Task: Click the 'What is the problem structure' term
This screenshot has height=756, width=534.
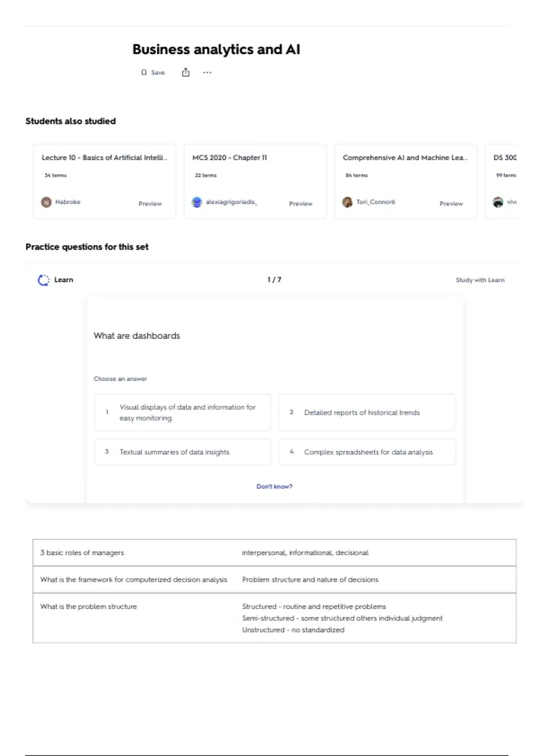Action: pos(89,607)
